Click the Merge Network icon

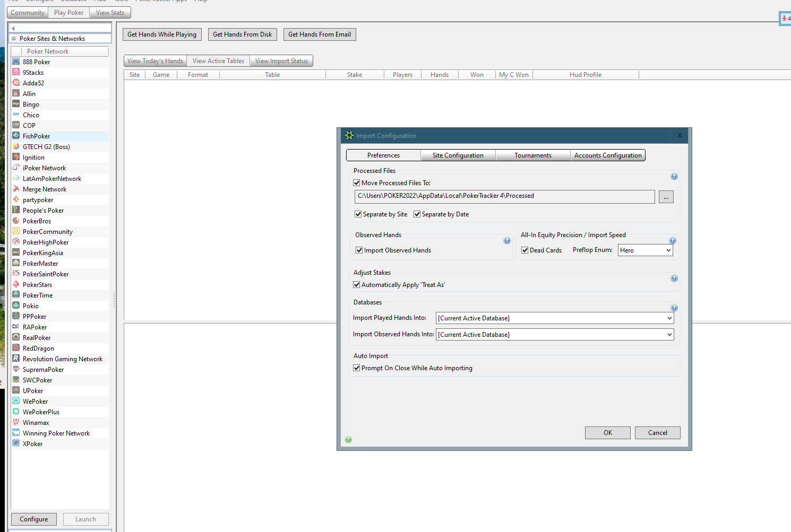point(16,189)
